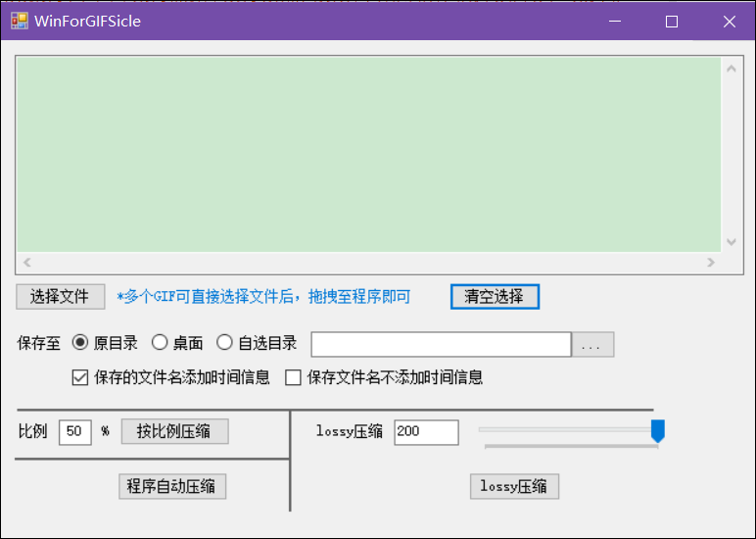Select the 原目录 save location radio button

pyautogui.click(x=80, y=343)
